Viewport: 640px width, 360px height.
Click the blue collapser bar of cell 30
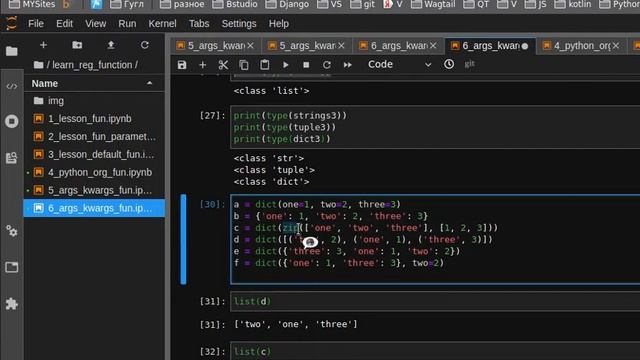tap(183, 239)
